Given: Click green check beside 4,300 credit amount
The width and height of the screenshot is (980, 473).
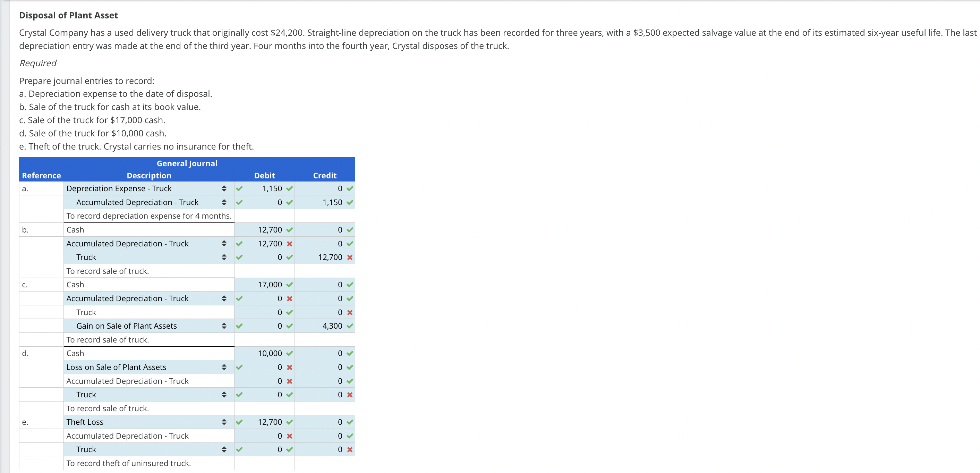Looking at the screenshot, I should click(350, 326).
